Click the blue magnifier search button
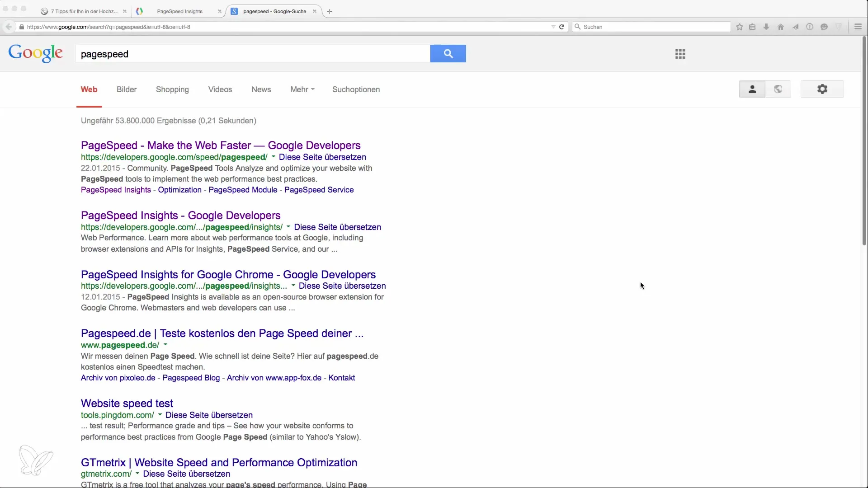868x488 pixels. (x=448, y=54)
